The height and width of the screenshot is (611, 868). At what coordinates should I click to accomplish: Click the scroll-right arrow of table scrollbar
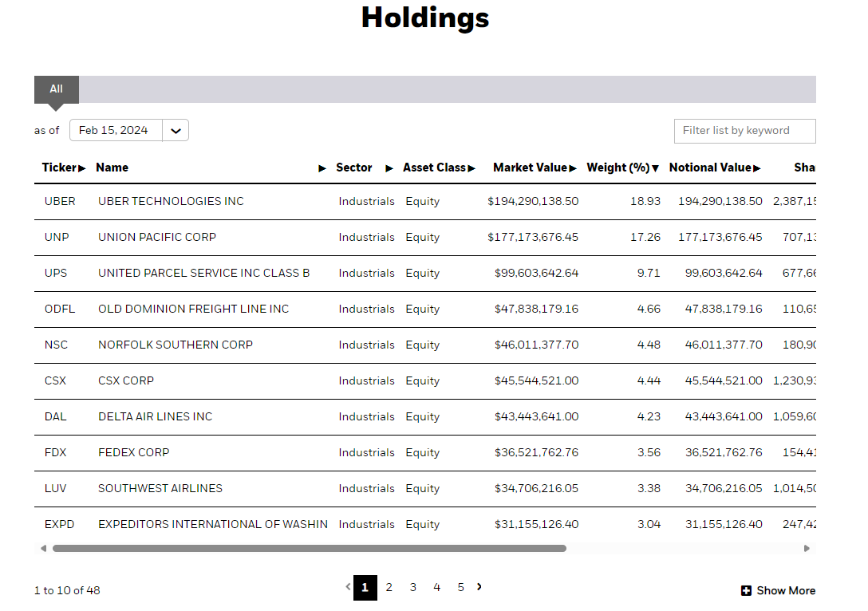(x=807, y=549)
